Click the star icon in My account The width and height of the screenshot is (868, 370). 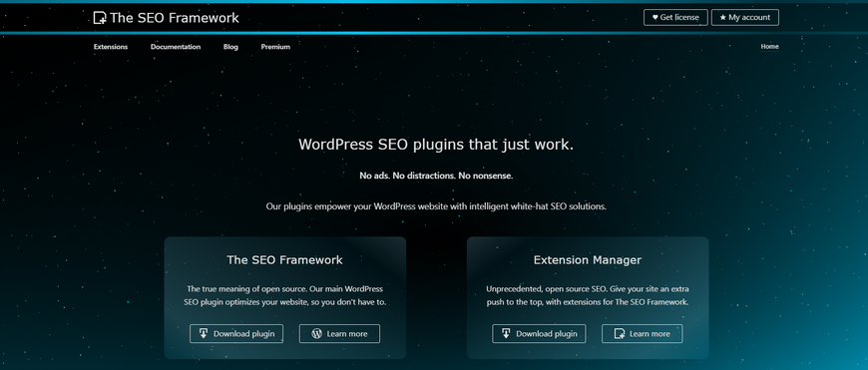(x=723, y=18)
